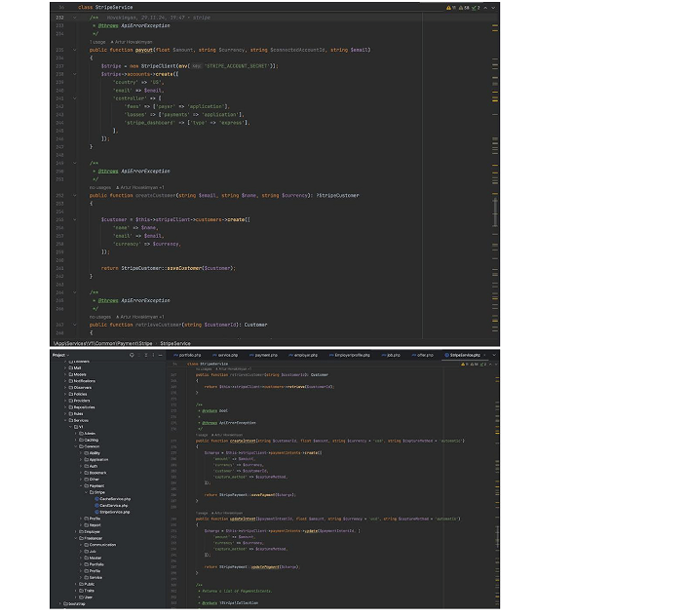Hide the Project panel with minimize icon
This screenshot has height=616, width=689.
pyautogui.click(x=160, y=355)
